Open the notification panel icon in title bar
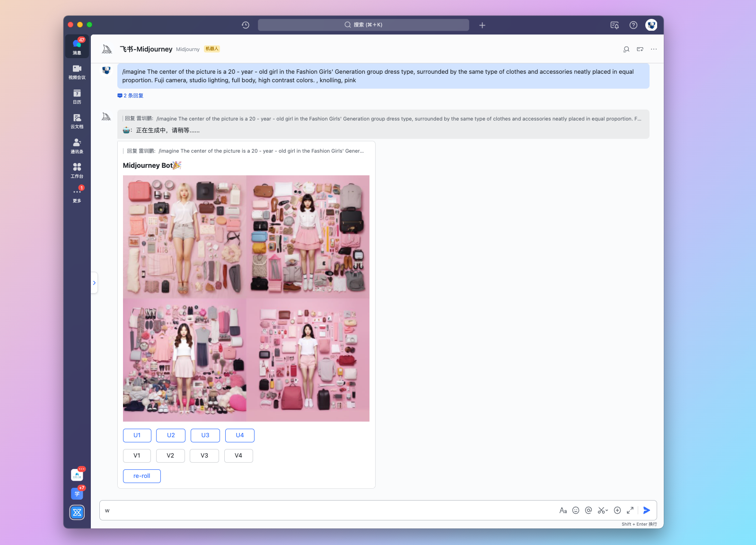The height and width of the screenshot is (545, 756). point(615,25)
